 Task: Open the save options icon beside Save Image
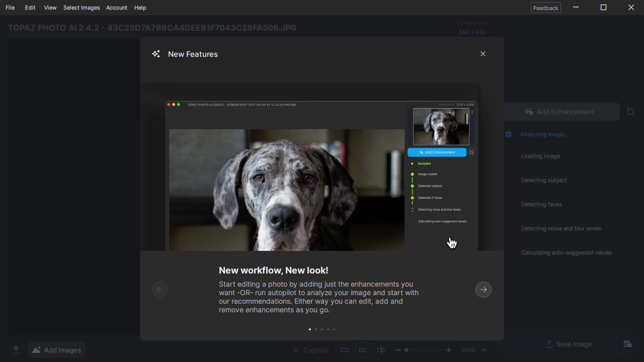point(627,344)
